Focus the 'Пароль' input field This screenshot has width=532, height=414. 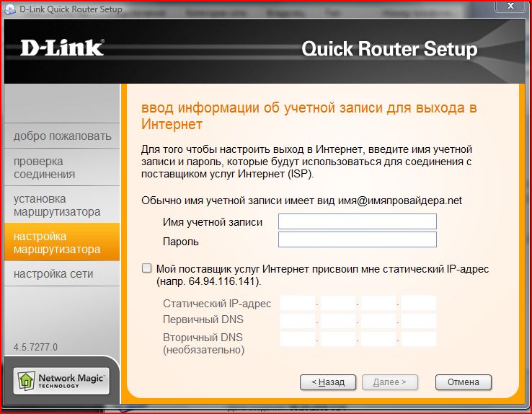pyautogui.click(x=358, y=239)
